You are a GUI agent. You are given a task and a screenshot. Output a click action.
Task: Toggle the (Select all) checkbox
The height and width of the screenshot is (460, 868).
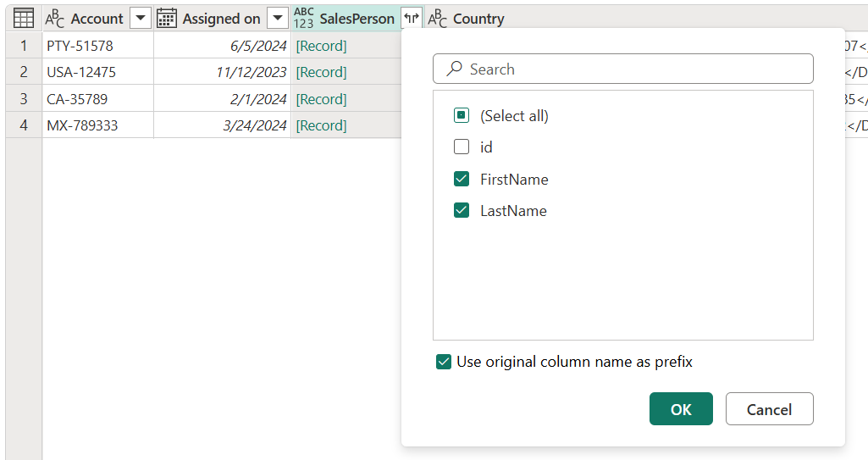(462, 115)
